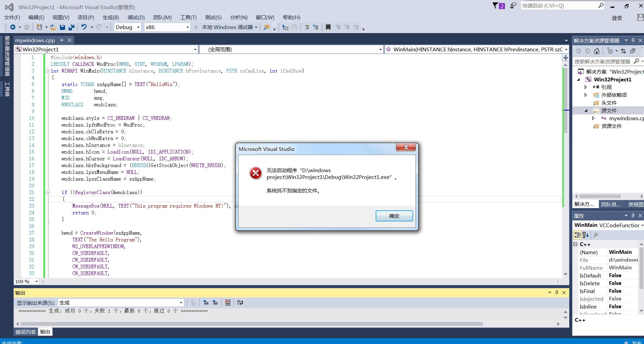
Task: Expand the mywindows.cpp node arrow
Action: pos(593,118)
